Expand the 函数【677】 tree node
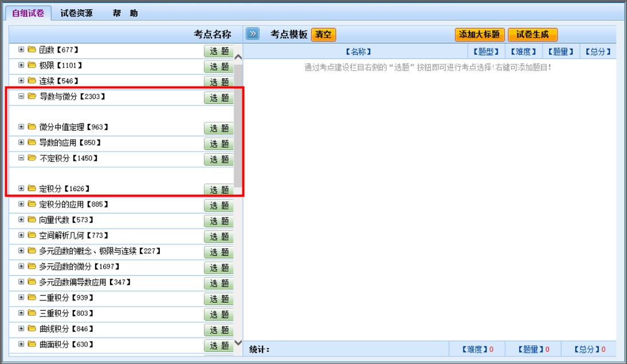 point(21,50)
